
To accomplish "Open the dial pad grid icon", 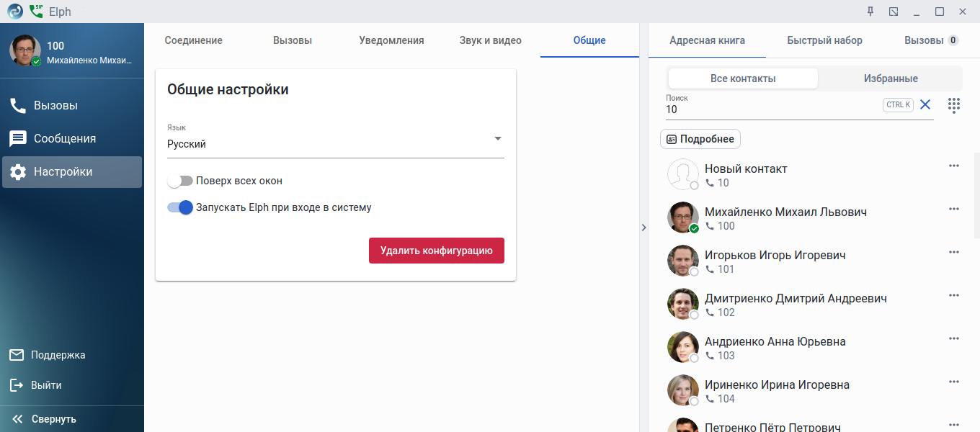I will point(954,105).
